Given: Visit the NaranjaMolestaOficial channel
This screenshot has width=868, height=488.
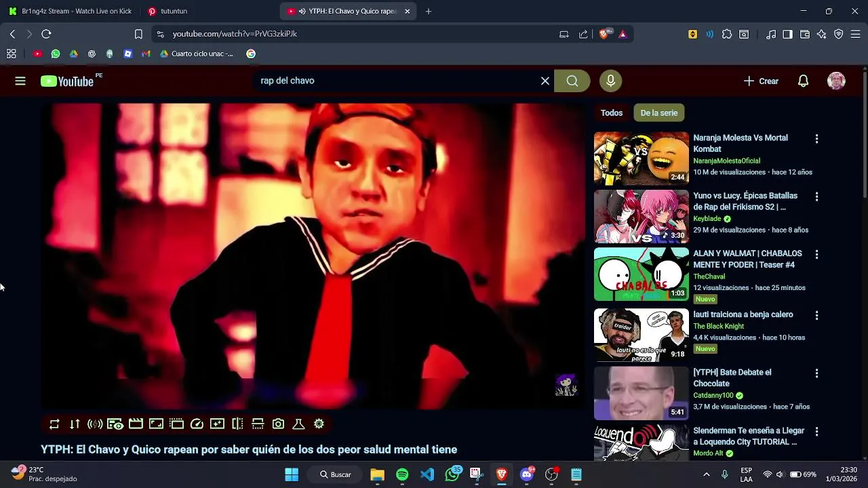Looking at the screenshot, I should pyautogui.click(x=726, y=161).
